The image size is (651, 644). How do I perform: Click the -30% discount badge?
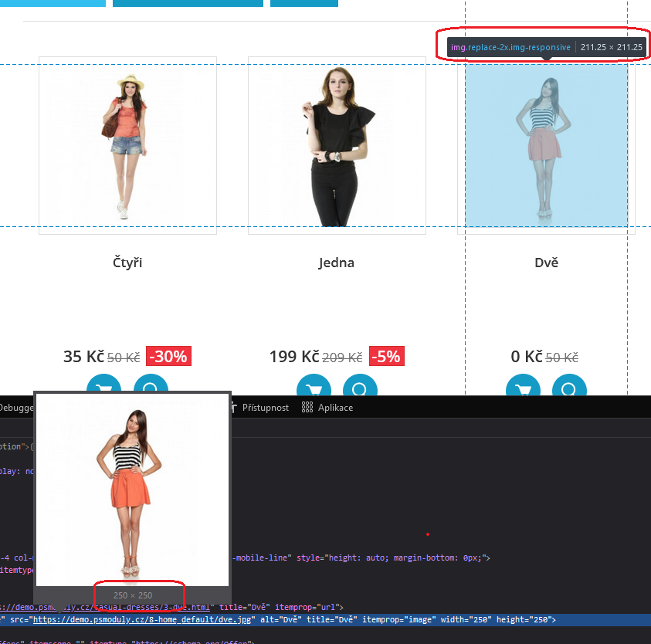tap(168, 357)
